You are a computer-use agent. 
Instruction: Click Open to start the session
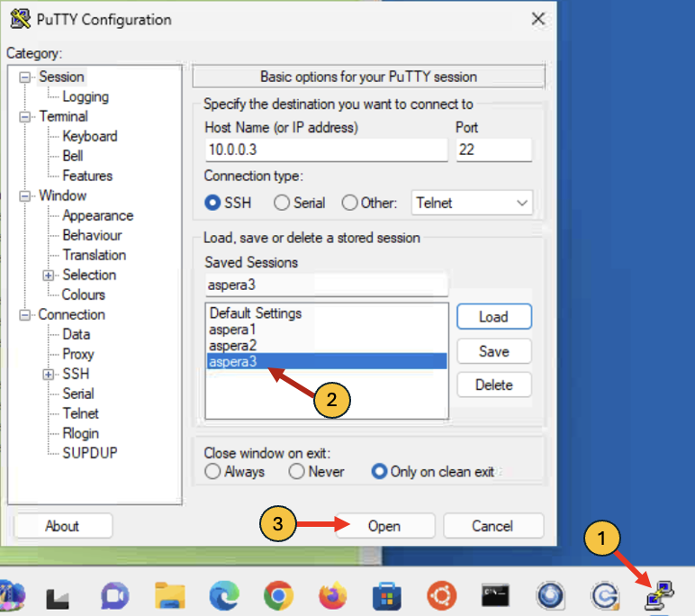pos(384,526)
